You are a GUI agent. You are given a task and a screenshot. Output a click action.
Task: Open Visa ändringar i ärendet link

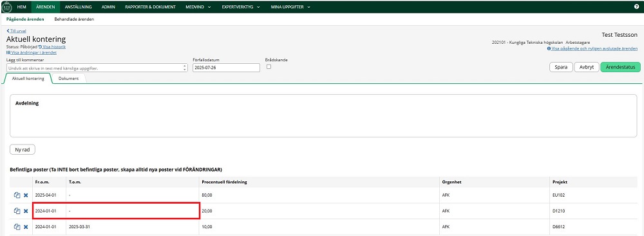point(32,53)
